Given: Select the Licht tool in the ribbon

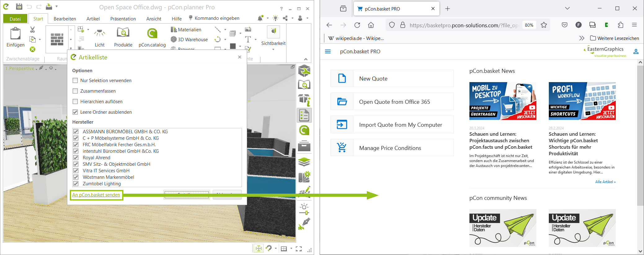Looking at the screenshot, I should pyautogui.click(x=100, y=37).
